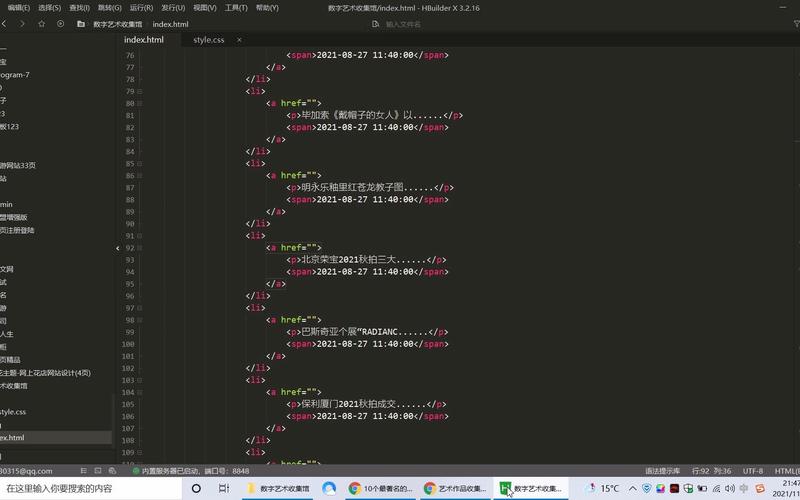This screenshot has height=500, width=800.
Task: Click the UTF-8 encoding status entry
Action: pyautogui.click(x=753, y=471)
